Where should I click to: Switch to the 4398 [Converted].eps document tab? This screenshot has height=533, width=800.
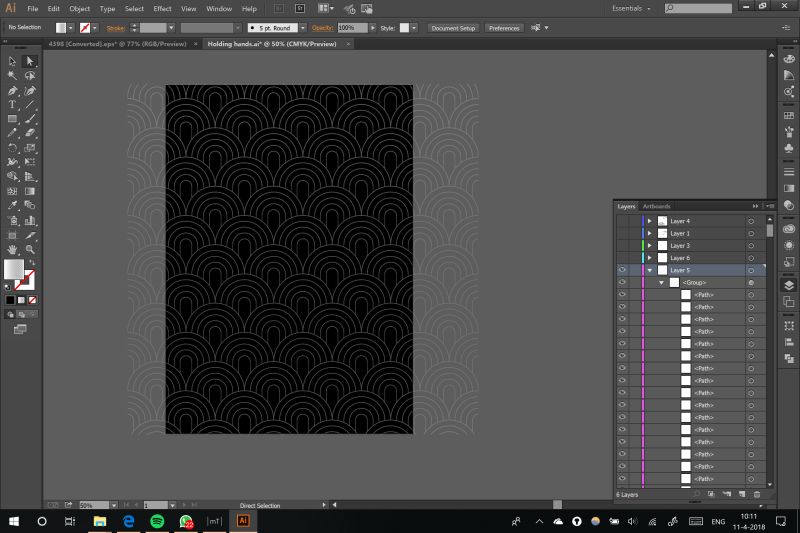tap(118, 44)
